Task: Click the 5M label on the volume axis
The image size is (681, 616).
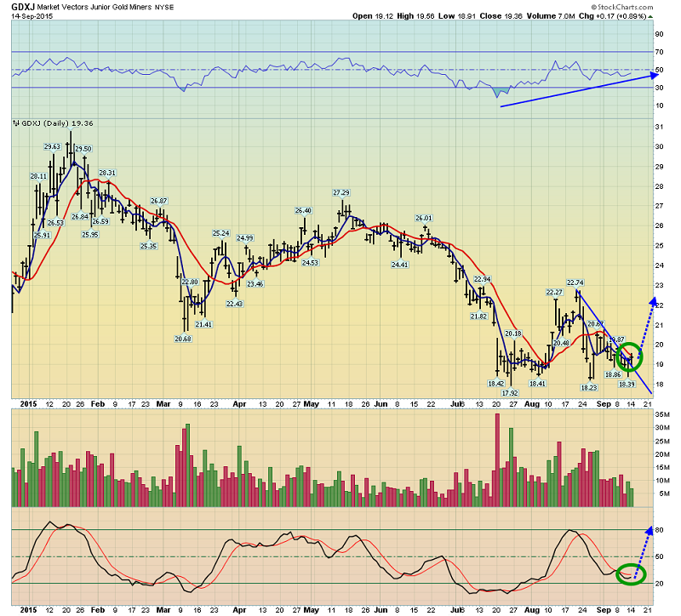Action: (664, 493)
